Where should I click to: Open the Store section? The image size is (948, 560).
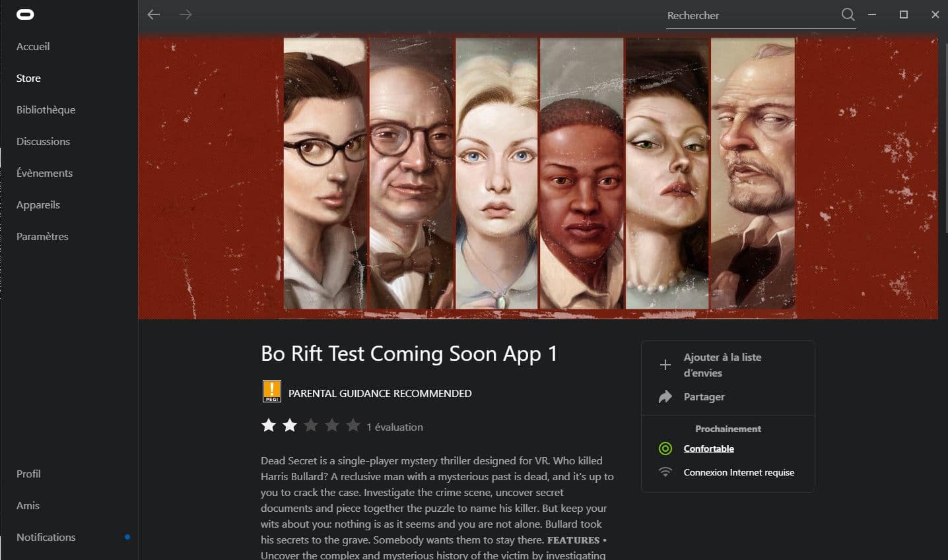pos(28,78)
